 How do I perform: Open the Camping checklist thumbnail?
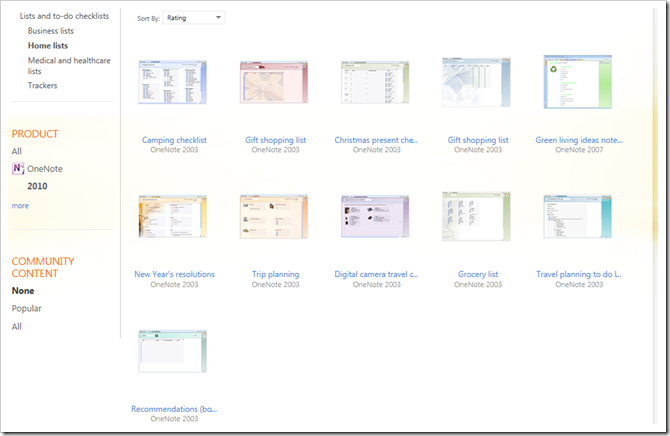pyautogui.click(x=173, y=82)
